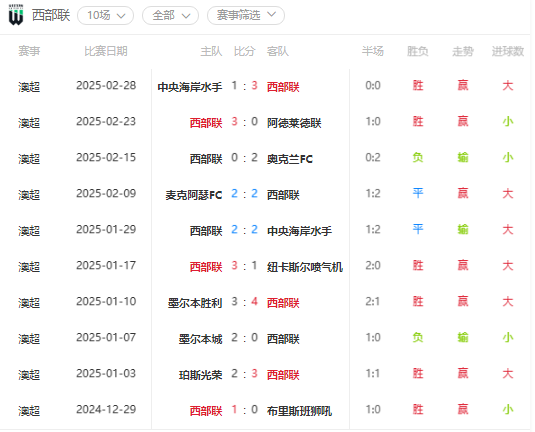Click the 纽卡斯尔喷气机 team name
The height and width of the screenshot is (432, 535).
click(305, 267)
